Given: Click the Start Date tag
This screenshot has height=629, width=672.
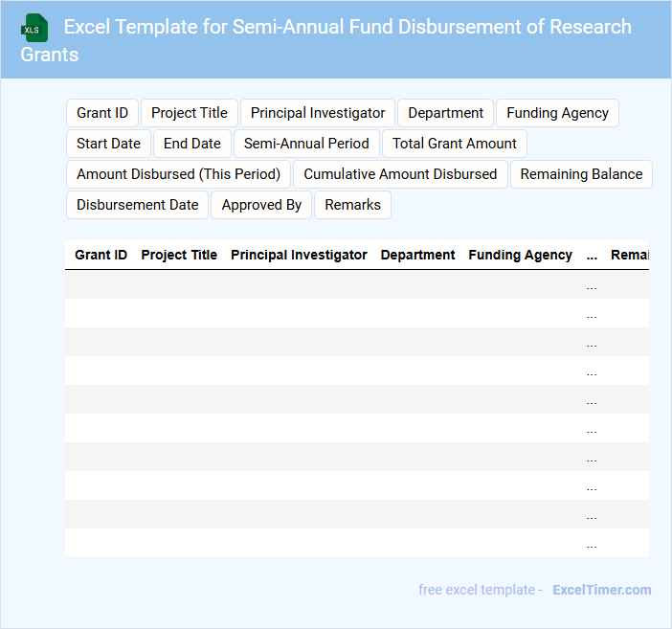Looking at the screenshot, I should coord(108,144).
